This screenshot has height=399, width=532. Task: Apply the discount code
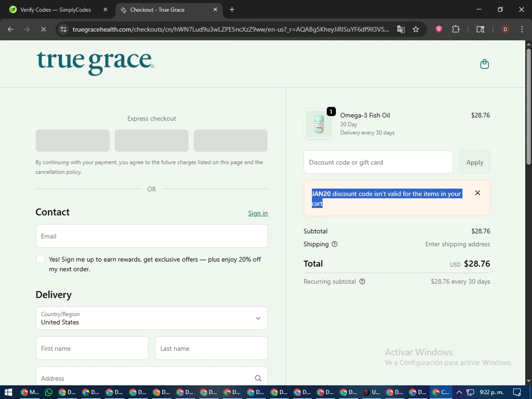click(475, 162)
